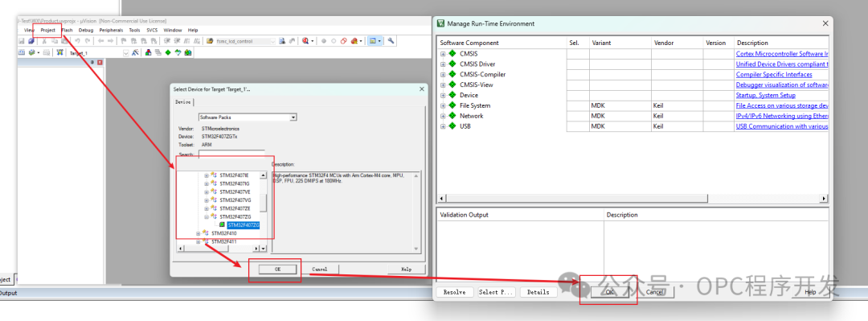Click the Insert Bookmark flag icon
Viewport: 868px width, 321px height.
124,41
